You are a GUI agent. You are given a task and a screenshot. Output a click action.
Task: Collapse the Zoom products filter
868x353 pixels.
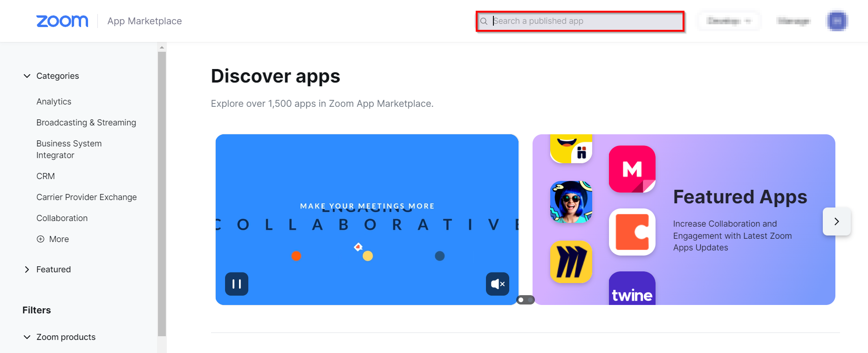click(27, 337)
